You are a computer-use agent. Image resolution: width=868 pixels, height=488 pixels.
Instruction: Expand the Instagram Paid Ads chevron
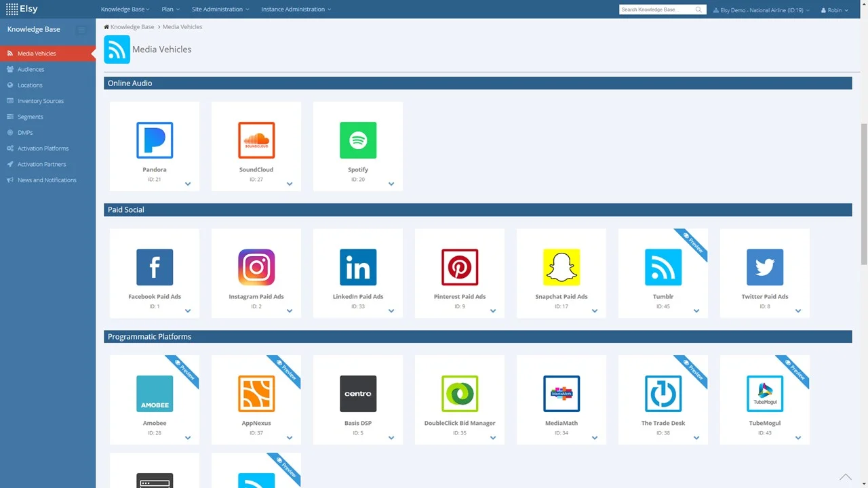(x=290, y=311)
